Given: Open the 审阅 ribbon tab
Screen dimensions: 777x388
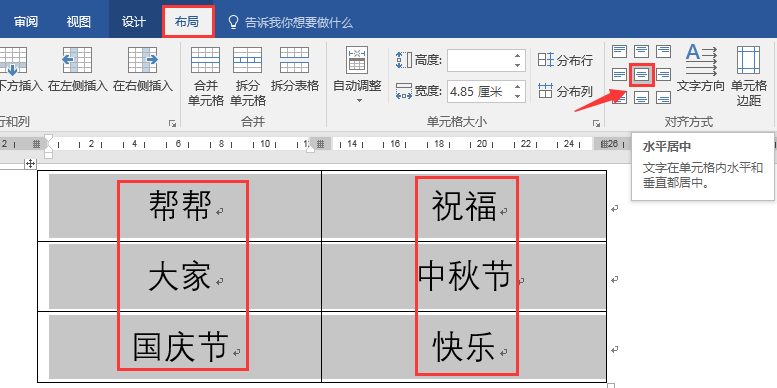Looking at the screenshot, I should 26,22.
